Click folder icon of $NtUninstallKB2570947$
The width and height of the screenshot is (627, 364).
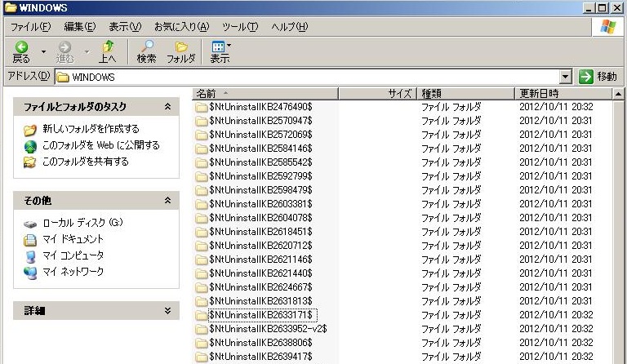201,121
